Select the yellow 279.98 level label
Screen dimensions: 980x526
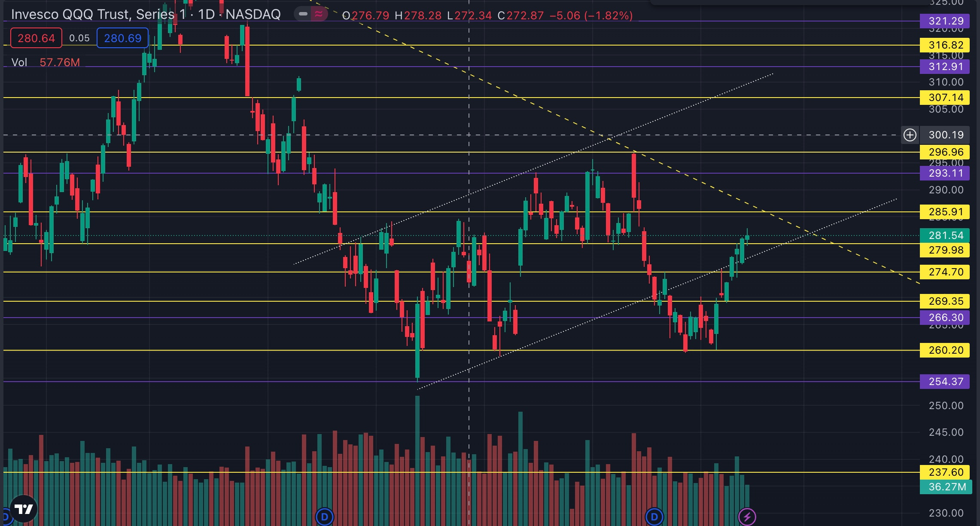tap(945, 250)
